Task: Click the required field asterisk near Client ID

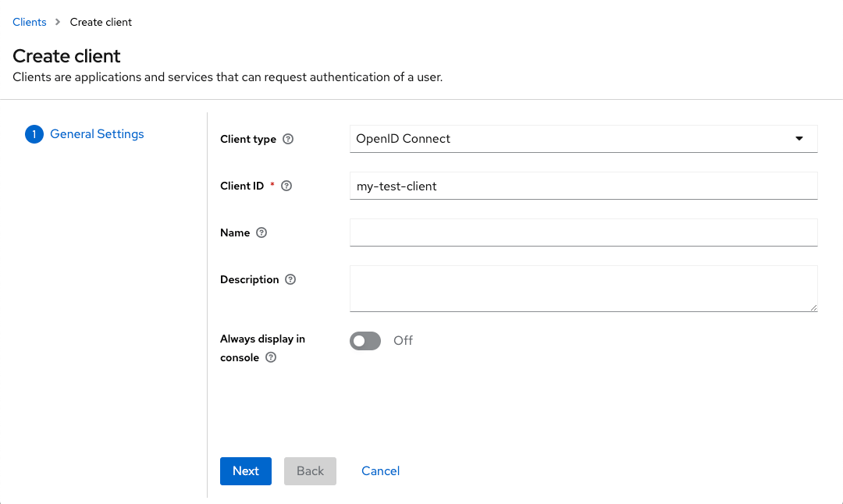Action: pyautogui.click(x=272, y=185)
